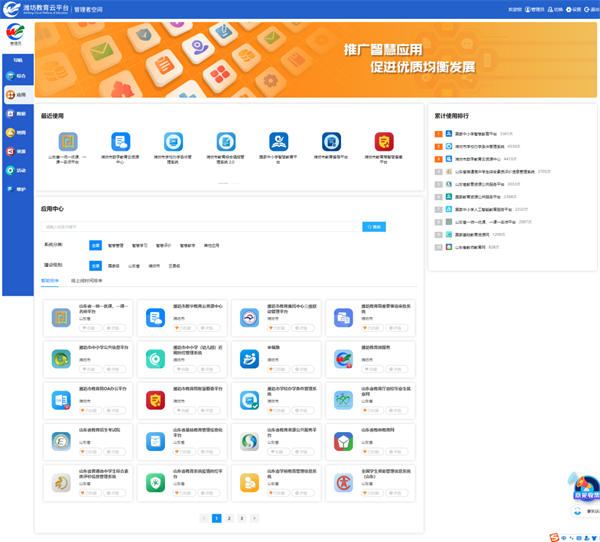Open 维护 in left navigation
The height and width of the screenshot is (542, 600).
pyautogui.click(x=18, y=189)
